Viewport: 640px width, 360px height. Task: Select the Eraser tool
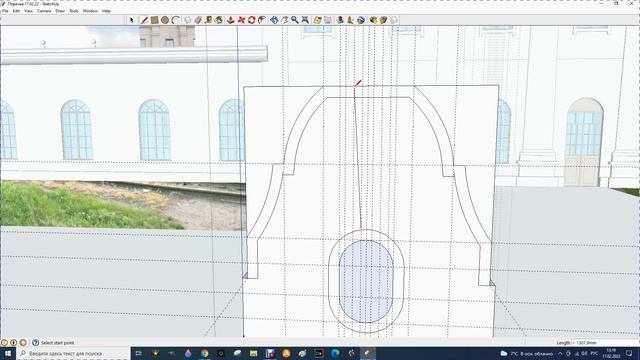[198, 20]
